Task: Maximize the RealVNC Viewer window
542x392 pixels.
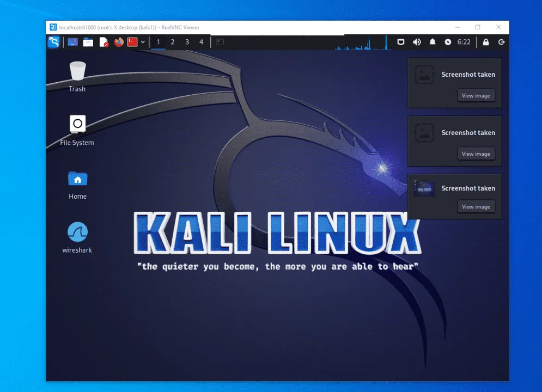Action: pos(478,27)
